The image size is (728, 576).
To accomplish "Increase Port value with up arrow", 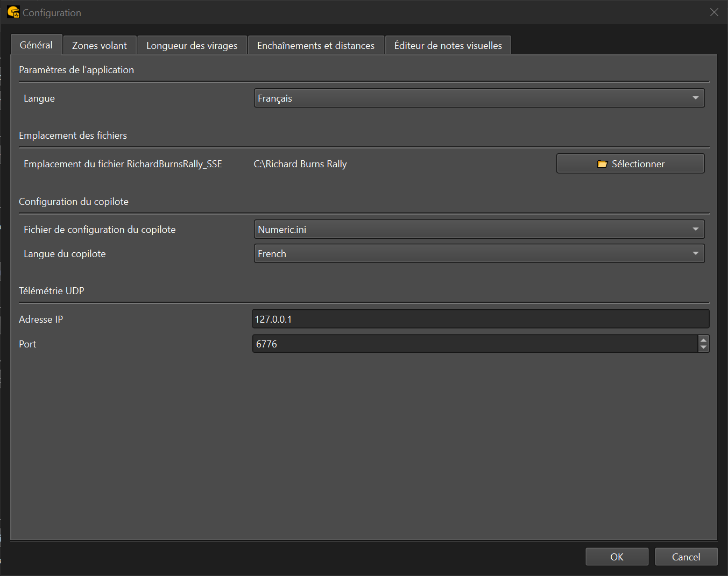I will coord(703,340).
